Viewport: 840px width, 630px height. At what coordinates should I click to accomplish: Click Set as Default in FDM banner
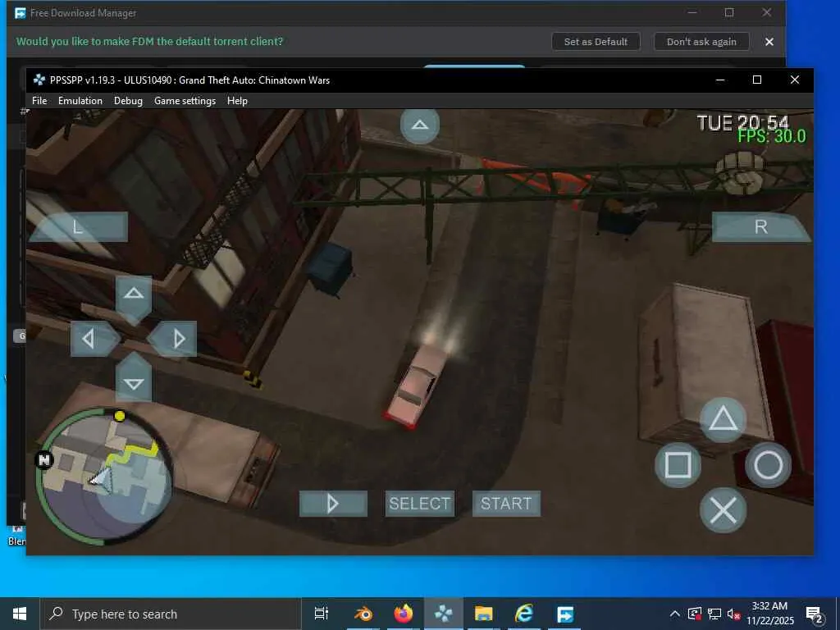click(596, 42)
